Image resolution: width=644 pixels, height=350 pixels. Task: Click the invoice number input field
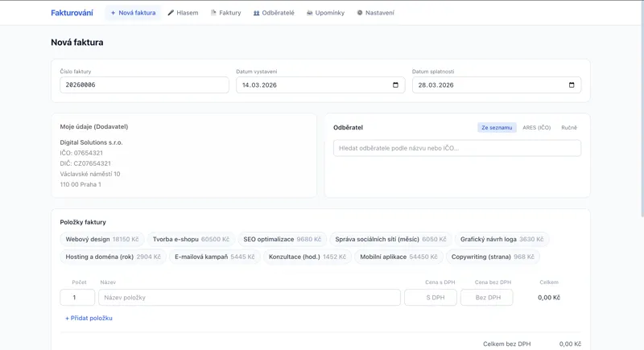click(144, 85)
